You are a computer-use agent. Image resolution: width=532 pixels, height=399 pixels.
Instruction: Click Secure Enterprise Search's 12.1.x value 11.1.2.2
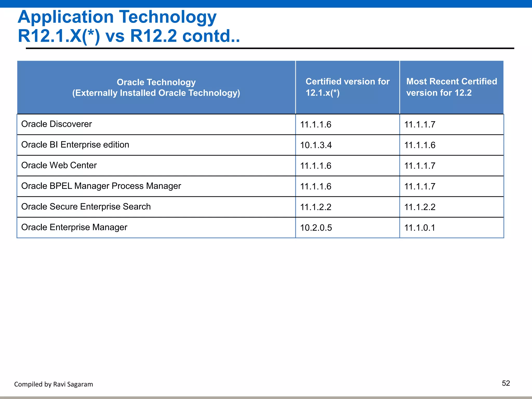click(x=316, y=207)
